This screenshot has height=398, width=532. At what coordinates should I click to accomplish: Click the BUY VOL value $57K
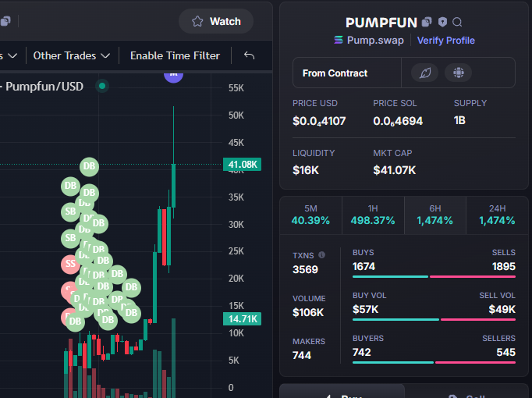365,310
